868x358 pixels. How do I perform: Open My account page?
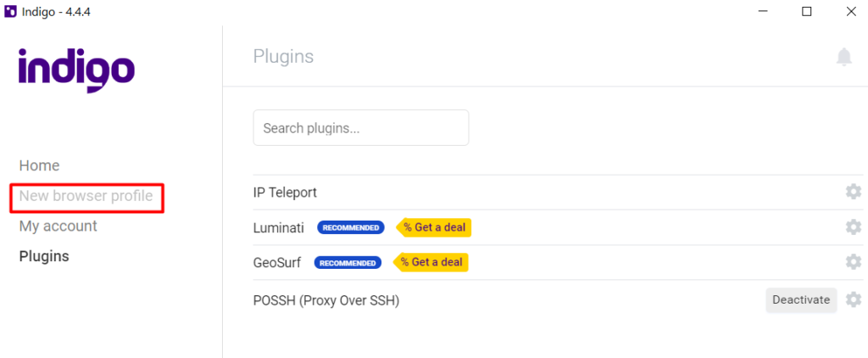click(x=58, y=227)
